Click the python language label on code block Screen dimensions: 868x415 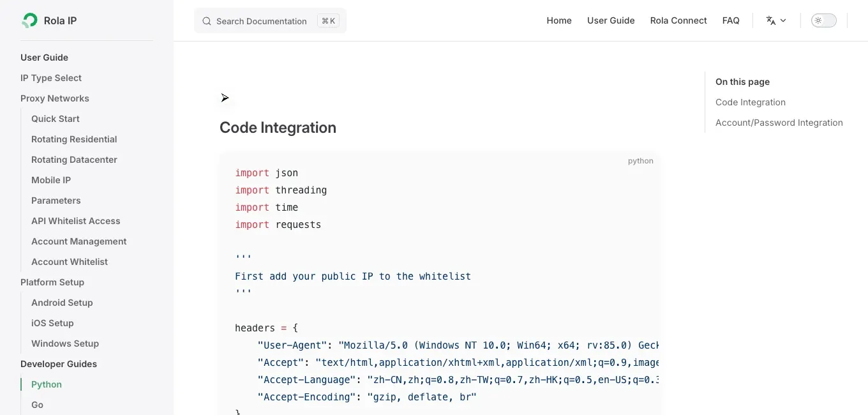coord(641,161)
